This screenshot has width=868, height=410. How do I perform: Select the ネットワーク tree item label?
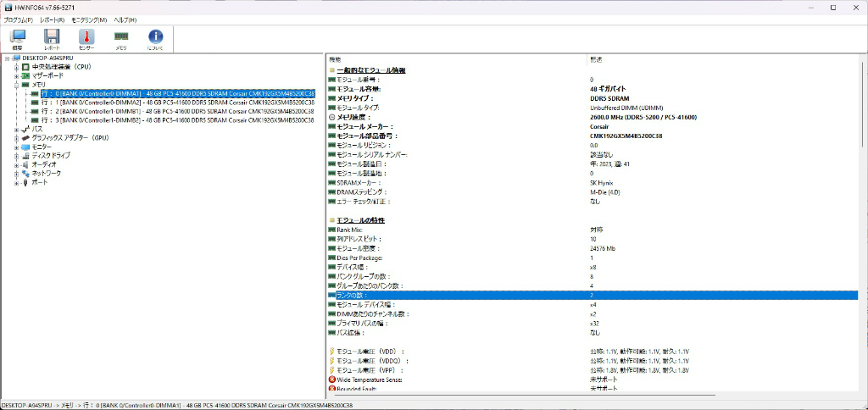click(47, 173)
